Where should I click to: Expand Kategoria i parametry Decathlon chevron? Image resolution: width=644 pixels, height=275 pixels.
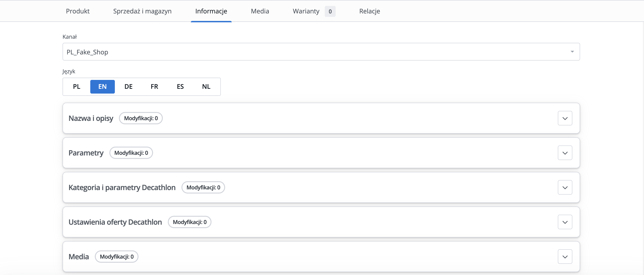(565, 187)
